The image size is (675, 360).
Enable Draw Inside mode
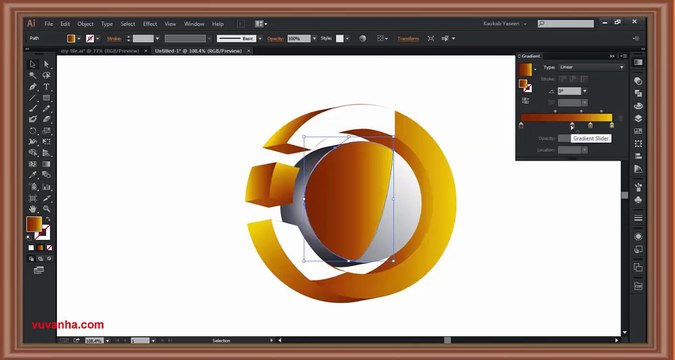(49, 259)
